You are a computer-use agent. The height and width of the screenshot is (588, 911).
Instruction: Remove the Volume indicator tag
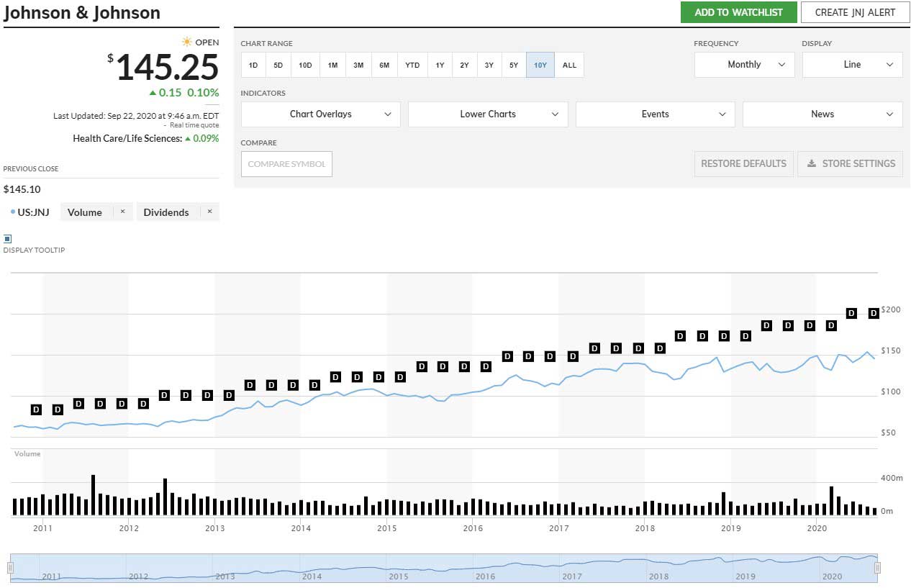(122, 212)
